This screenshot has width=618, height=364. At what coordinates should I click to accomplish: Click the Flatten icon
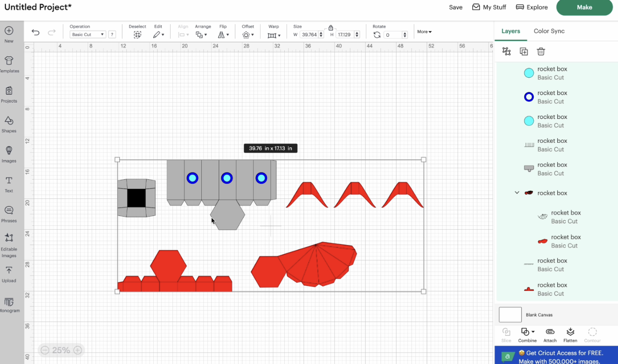tap(570, 334)
